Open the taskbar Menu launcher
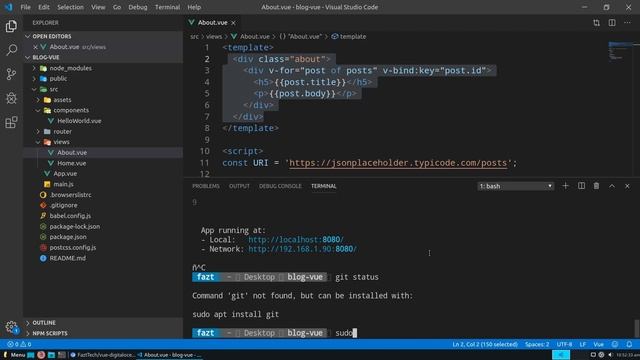The image size is (640, 360). click(x=14, y=355)
